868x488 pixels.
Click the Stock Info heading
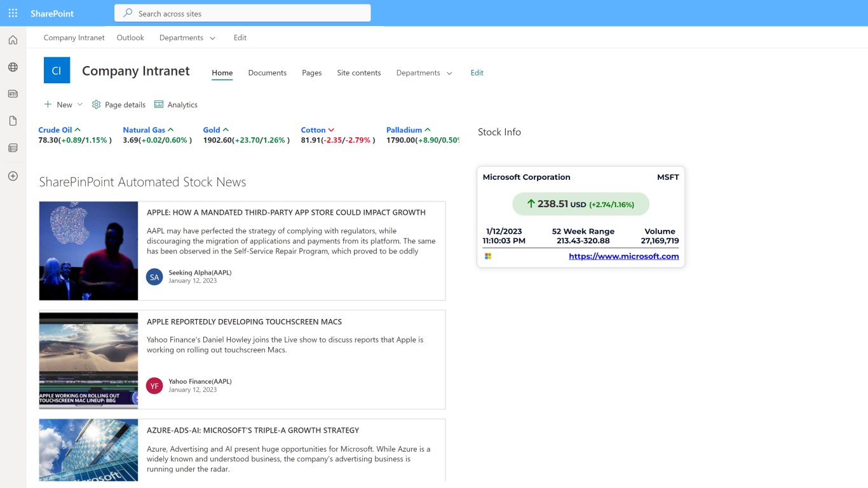499,132
